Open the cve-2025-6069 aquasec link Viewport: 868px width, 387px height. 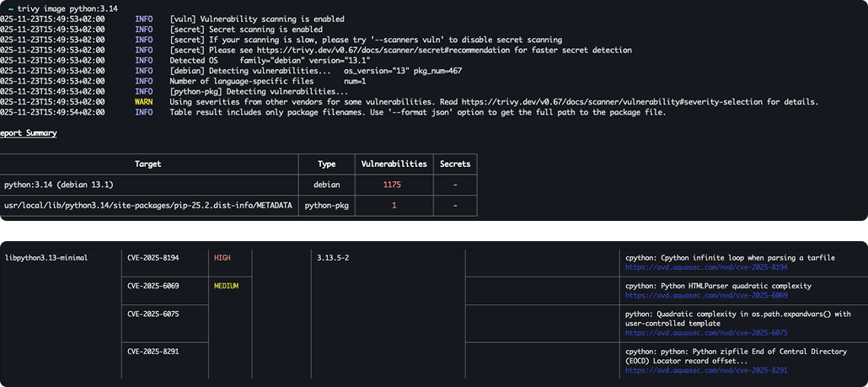(706, 295)
